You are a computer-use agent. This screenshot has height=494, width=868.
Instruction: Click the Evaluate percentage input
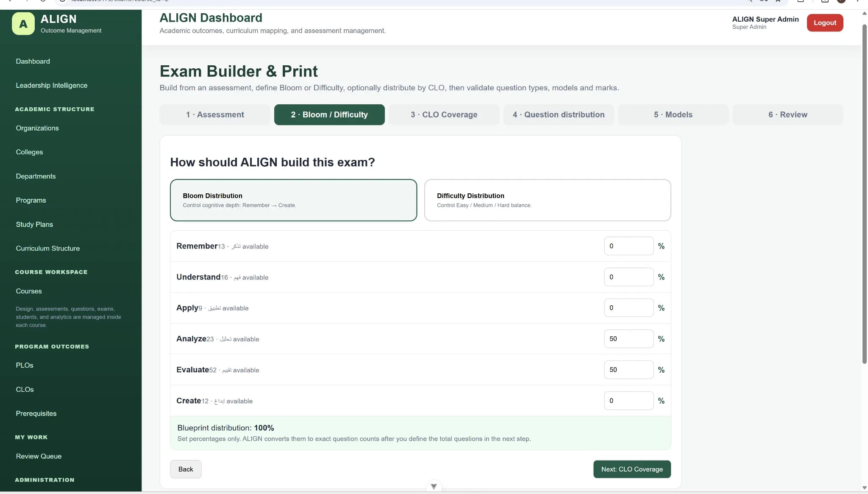click(x=629, y=370)
